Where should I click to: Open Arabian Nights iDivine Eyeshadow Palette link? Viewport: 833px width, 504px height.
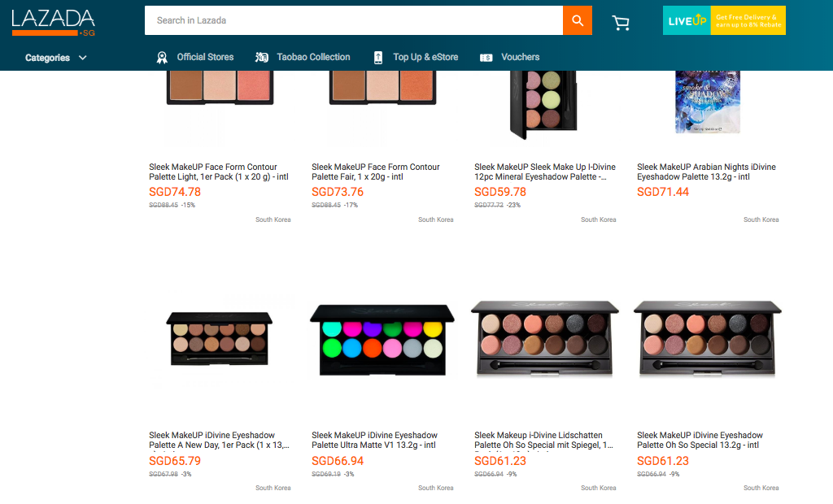tap(706, 172)
